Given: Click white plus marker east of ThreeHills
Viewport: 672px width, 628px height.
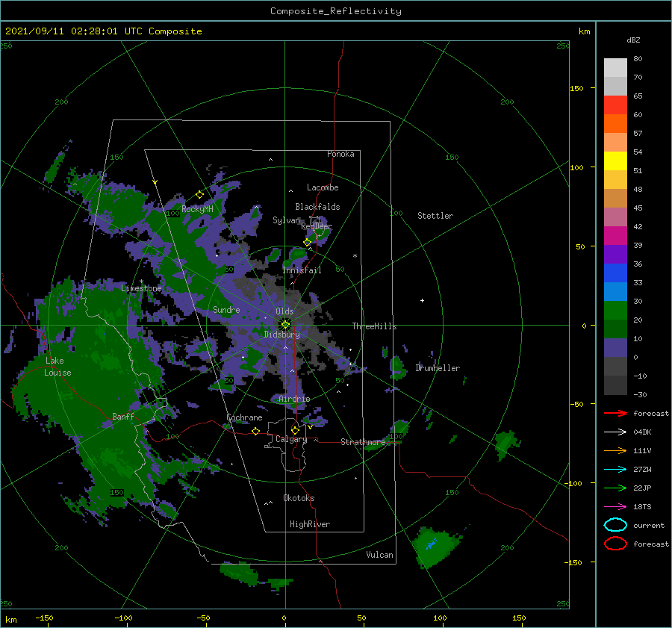Looking at the screenshot, I should pos(422,300).
